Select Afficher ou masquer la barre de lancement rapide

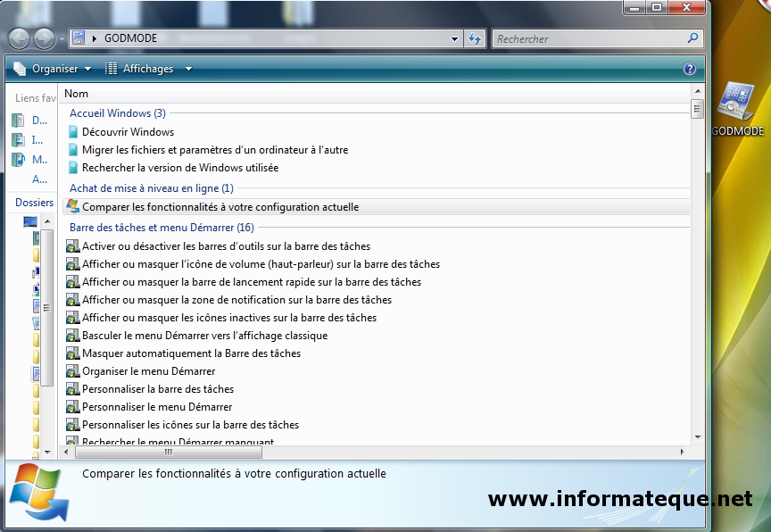click(x=252, y=282)
